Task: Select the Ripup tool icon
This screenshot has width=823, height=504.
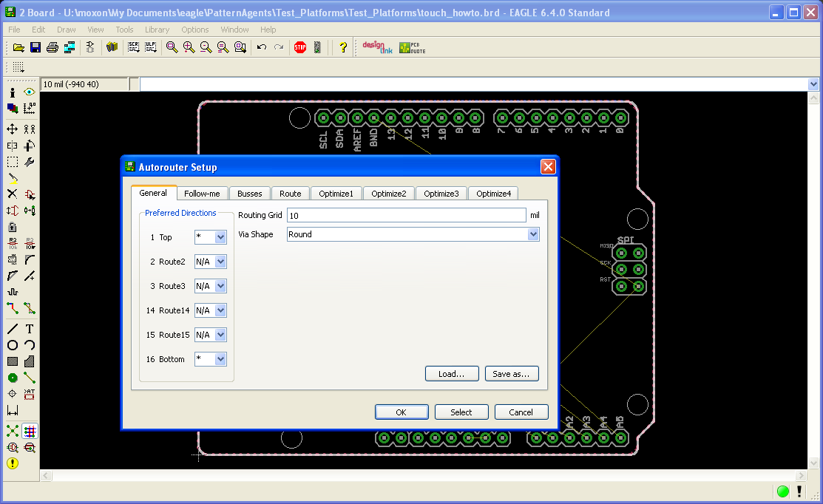Action: 30,308
